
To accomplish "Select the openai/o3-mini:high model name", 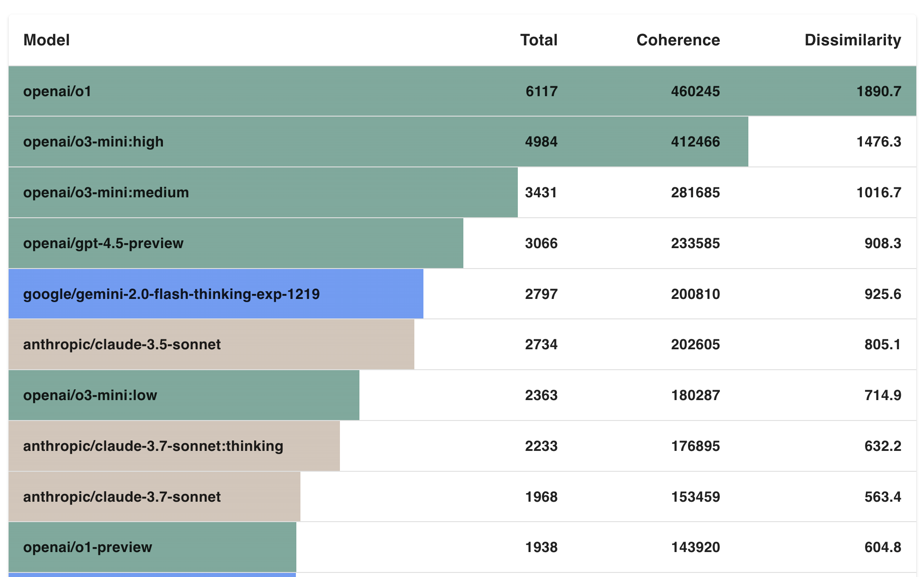I will 93,142.
